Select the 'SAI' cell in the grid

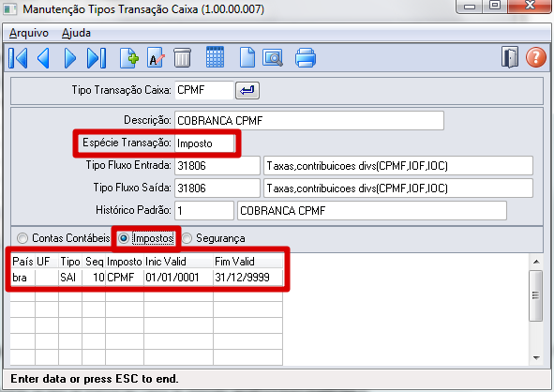[70, 278]
